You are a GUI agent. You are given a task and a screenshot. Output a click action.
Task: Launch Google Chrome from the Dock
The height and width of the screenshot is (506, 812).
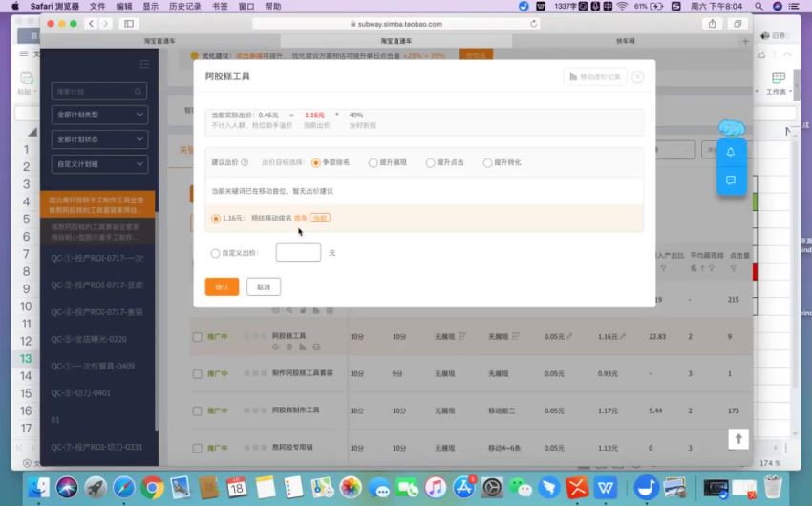[152, 487]
